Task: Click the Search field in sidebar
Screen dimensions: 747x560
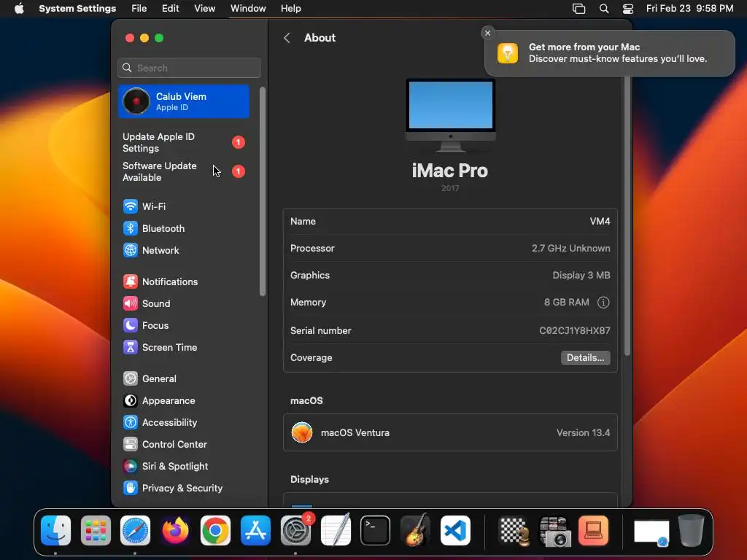Action: 189,68
